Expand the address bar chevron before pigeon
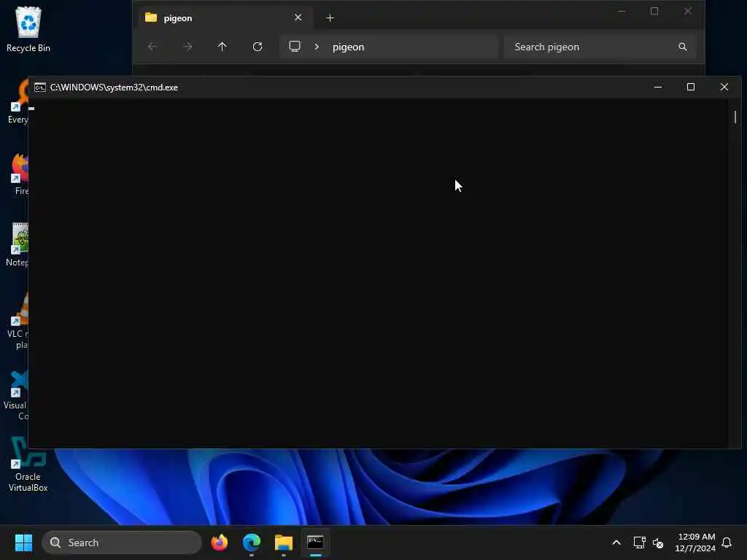The image size is (747, 560). (317, 47)
